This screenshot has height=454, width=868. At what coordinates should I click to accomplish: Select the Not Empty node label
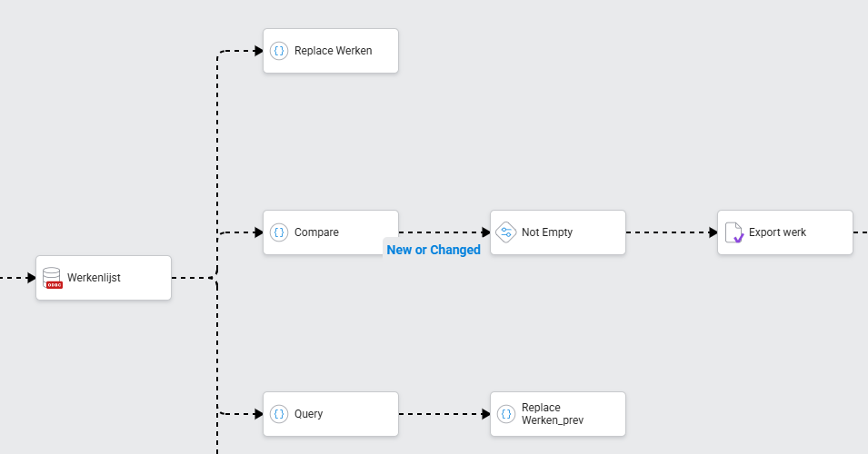pos(547,232)
